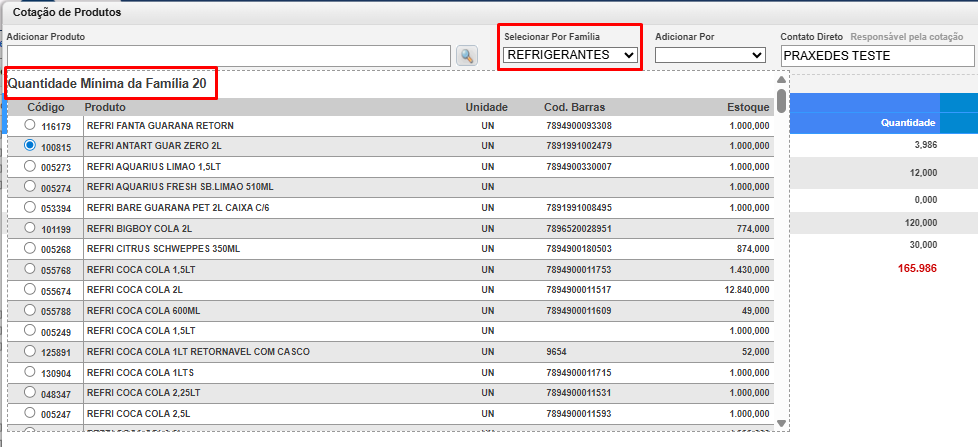This screenshot has height=447, width=978.
Task: Select radio for REFRI FANTA GUARANA RETORN
Action: 29,125
